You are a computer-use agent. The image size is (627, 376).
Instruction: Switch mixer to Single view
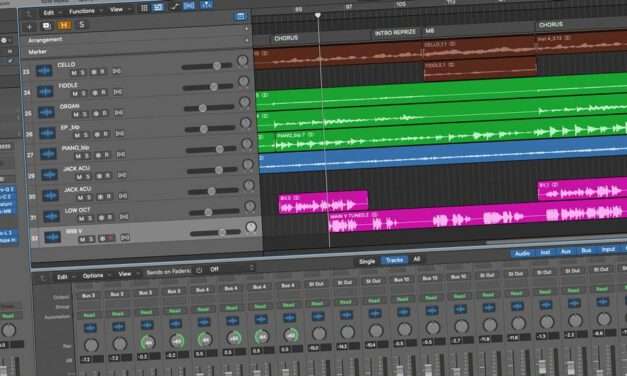click(x=367, y=262)
